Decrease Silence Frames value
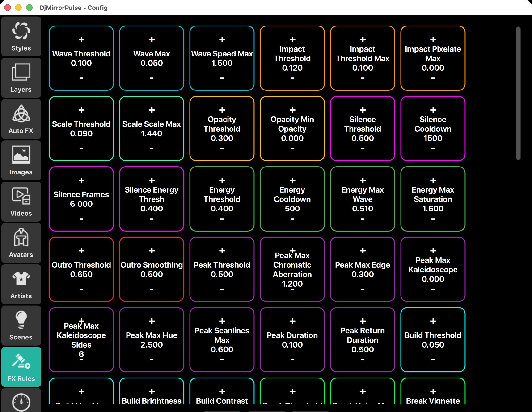532x412 pixels. [x=81, y=219]
